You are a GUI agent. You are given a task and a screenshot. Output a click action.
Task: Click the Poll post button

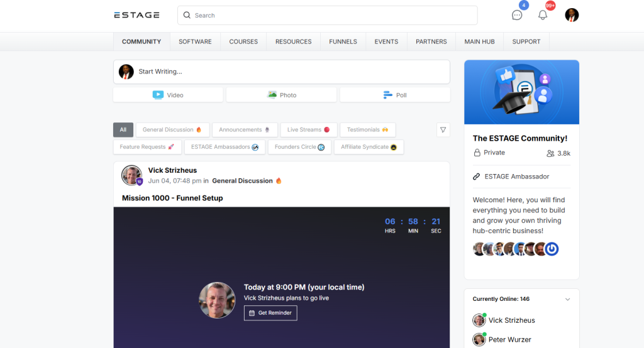tap(395, 95)
